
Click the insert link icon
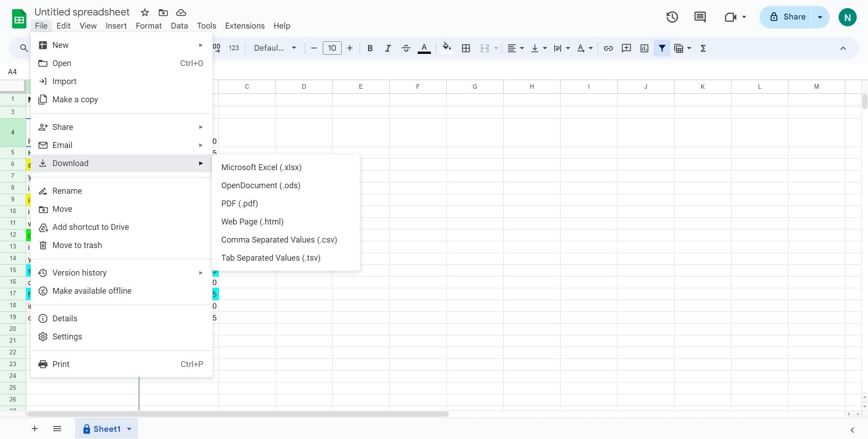click(x=608, y=48)
